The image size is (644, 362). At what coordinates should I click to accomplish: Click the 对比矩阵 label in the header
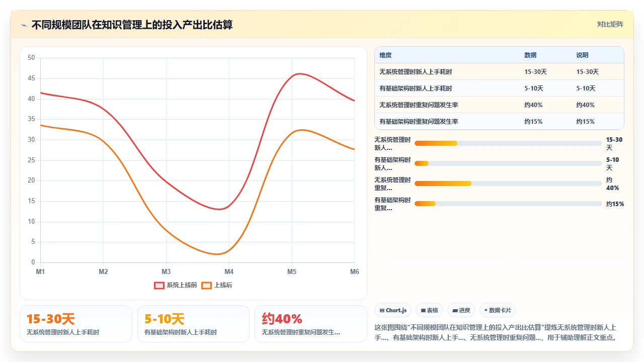coord(610,25)
